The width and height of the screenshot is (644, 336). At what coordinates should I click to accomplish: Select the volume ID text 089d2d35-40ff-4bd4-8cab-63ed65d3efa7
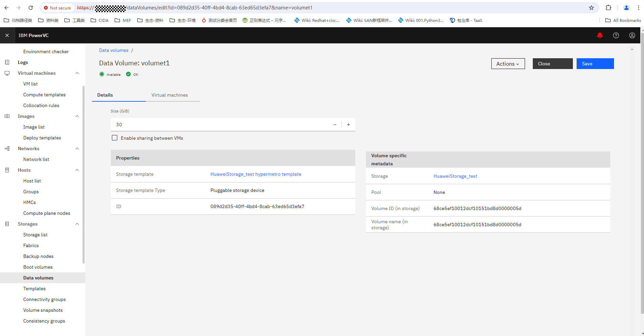point(257,206)
